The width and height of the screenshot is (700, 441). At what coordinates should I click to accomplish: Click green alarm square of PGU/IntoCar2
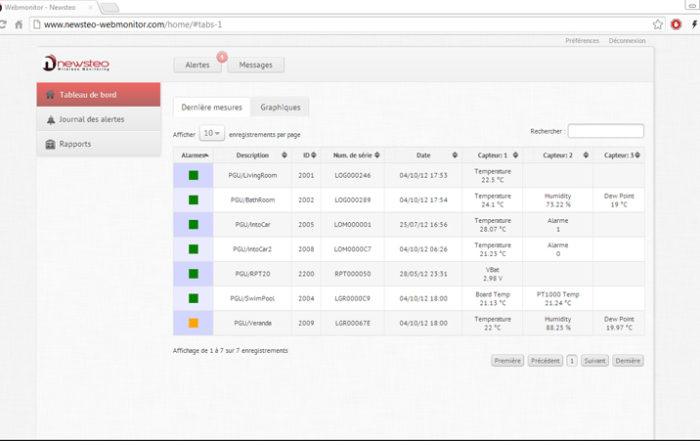tap(193, 249)
